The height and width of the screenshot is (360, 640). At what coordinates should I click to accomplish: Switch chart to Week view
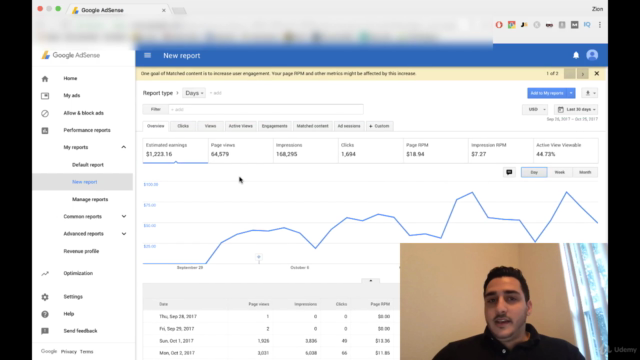point(560,172)
